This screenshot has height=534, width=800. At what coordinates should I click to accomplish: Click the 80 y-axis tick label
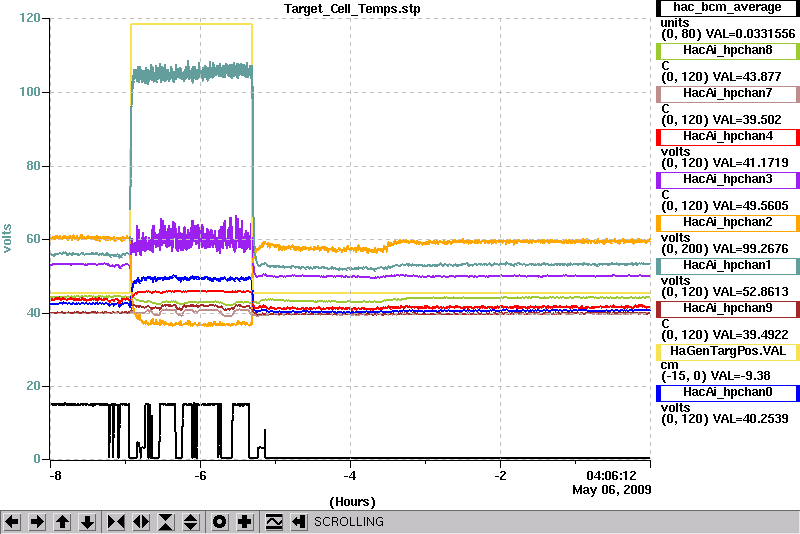[x=33, y=166]
